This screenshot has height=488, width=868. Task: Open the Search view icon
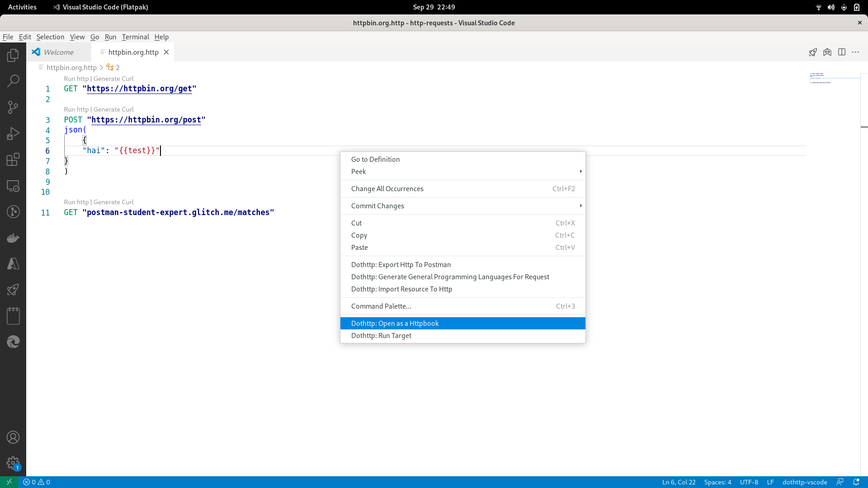coord(13,81)
